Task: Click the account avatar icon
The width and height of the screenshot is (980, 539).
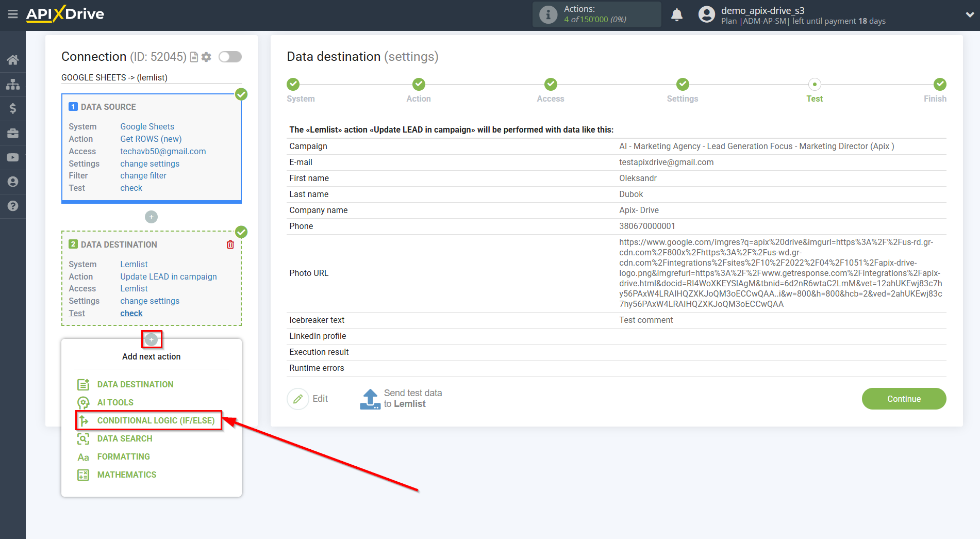Action: coord(707,14)
